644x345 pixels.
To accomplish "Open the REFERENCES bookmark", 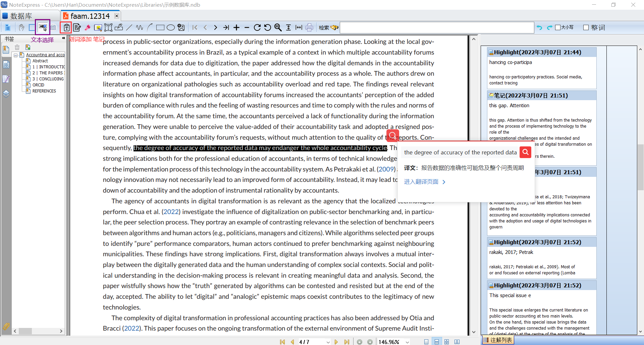I will [x=44, y=91].
